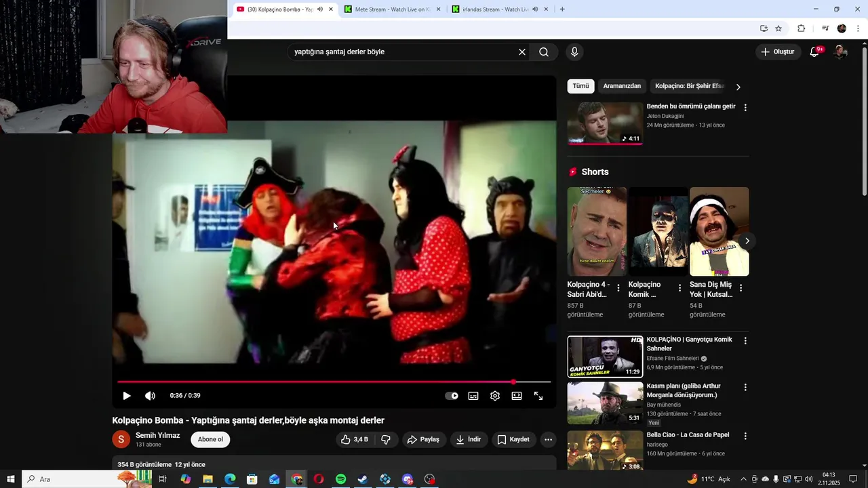Open options for Benden bu ömrümü video
The image size is (868, 488).
[x=745, y=108]
